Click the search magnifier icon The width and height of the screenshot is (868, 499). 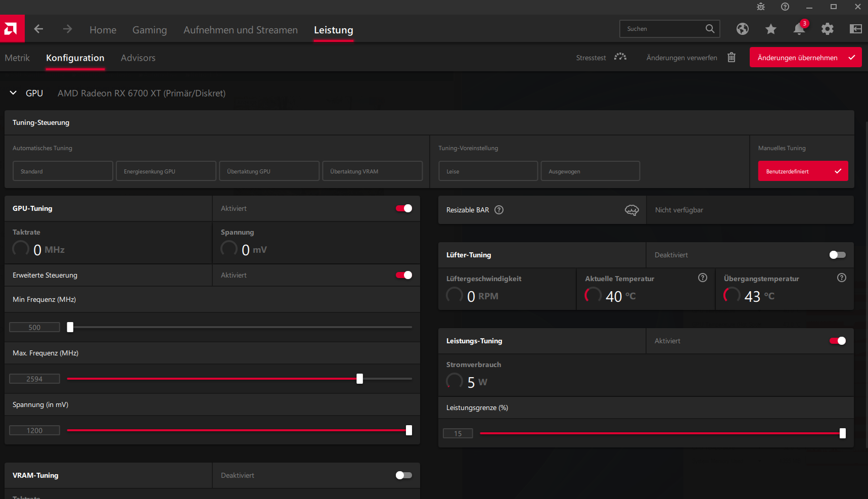(x=710, y=29)
